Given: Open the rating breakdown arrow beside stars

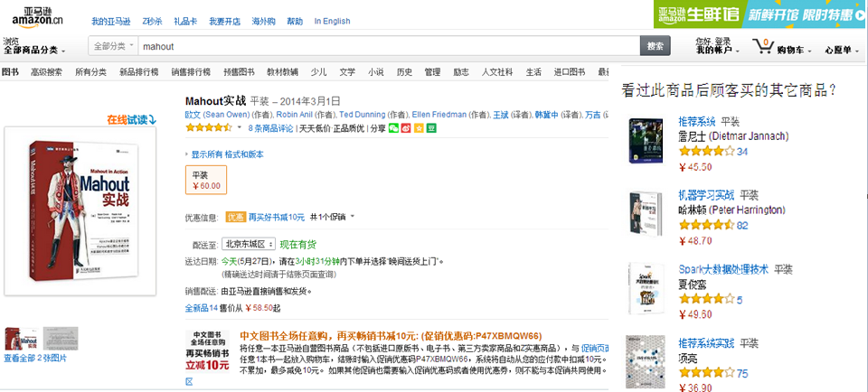Looking at the screenshot, I should 239,127.
